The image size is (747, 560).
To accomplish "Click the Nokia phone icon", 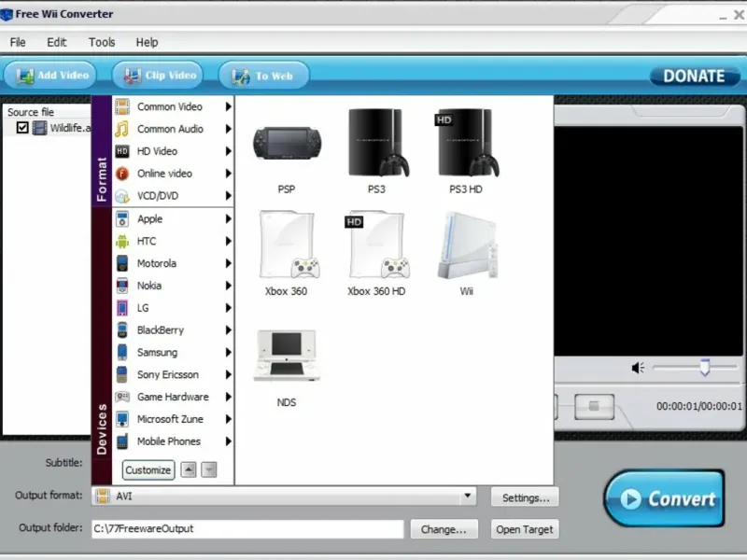I will point(122,286).
